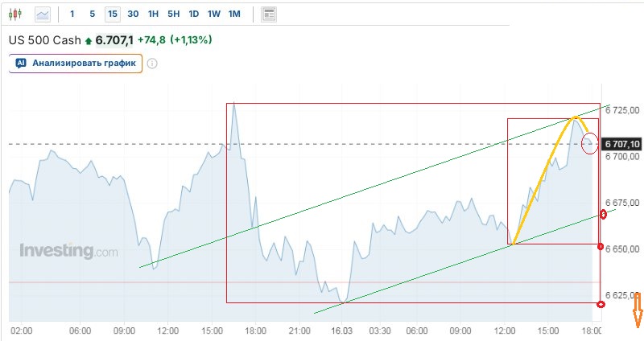Switch to the 1D daily timeframe
The width and height of the screenshot is (644, 341).
pyautogui.click(x=194, y=14)
